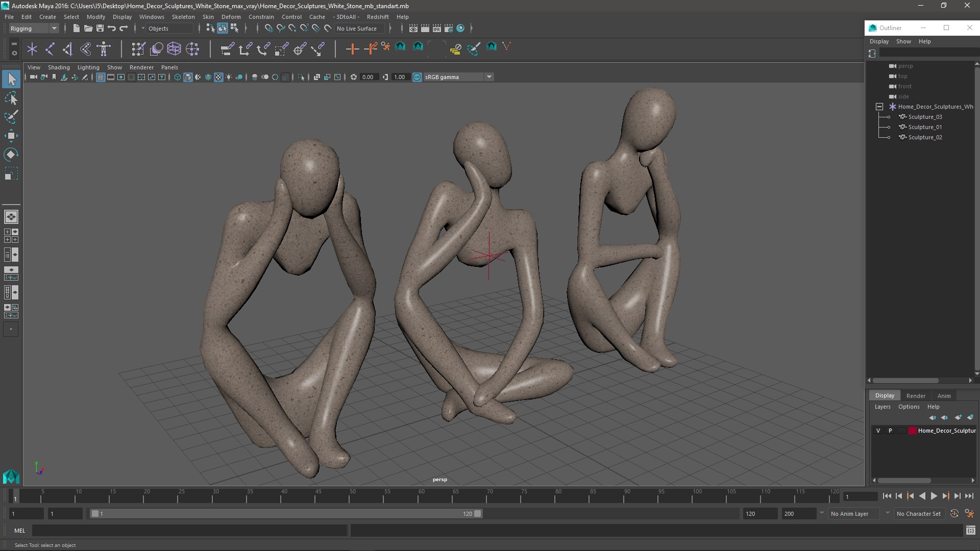Open viewport Shading menu
This screenshot has height=551, width=980.
click(x=59, y=67)
